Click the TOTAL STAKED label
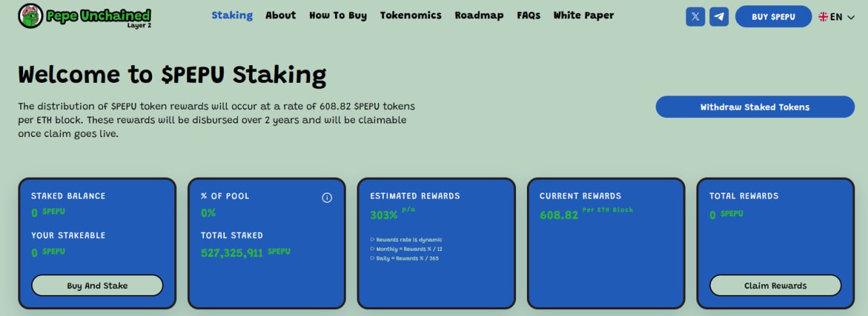 click(x=232, y=235)
